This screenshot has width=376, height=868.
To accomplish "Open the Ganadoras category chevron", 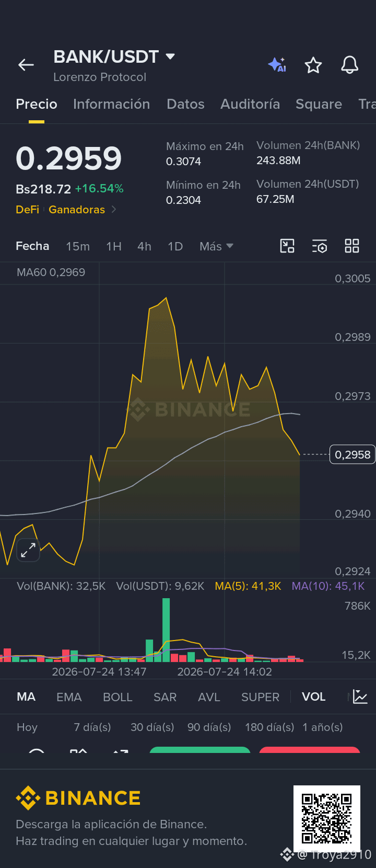I will [x=114, y=210].
